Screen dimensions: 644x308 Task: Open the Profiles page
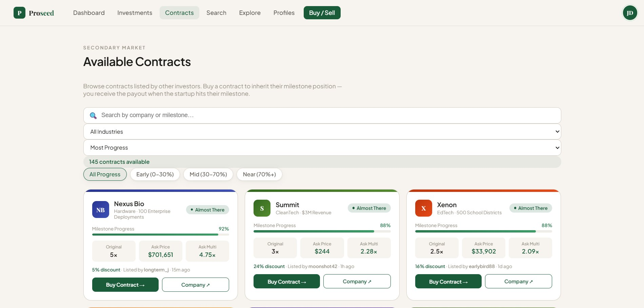coord(284,13)
